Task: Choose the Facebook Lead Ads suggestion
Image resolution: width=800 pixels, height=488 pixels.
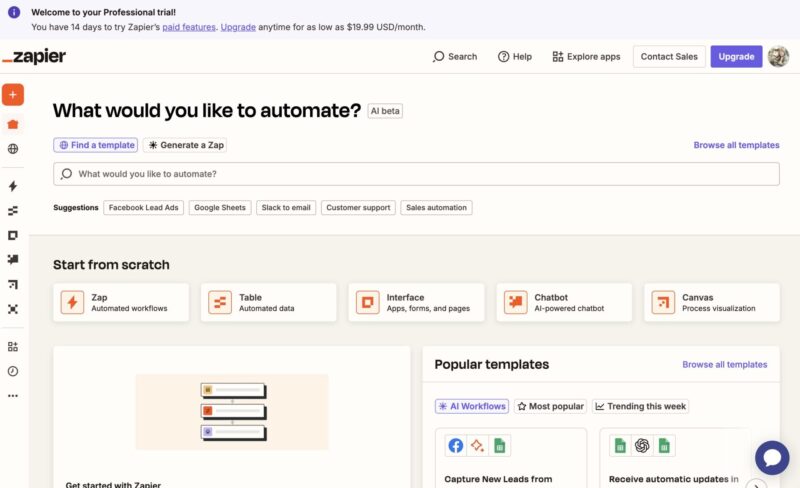Action: click(143, 208)
